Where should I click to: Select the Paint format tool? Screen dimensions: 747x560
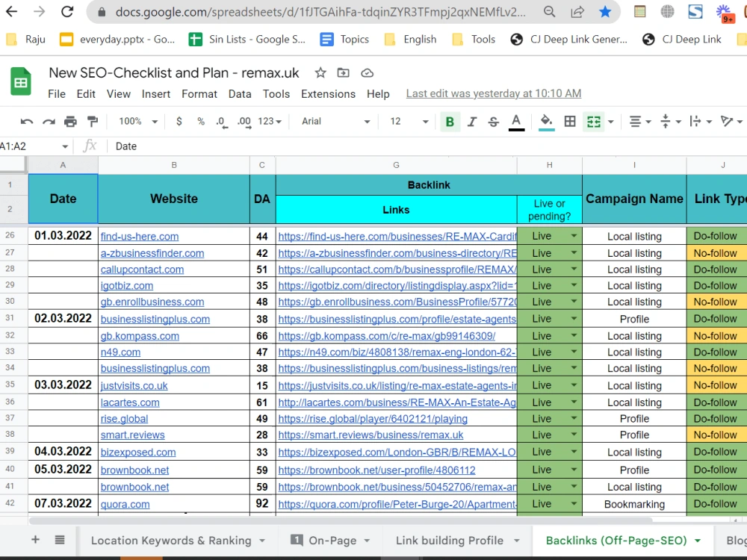(x=93, y=122)
